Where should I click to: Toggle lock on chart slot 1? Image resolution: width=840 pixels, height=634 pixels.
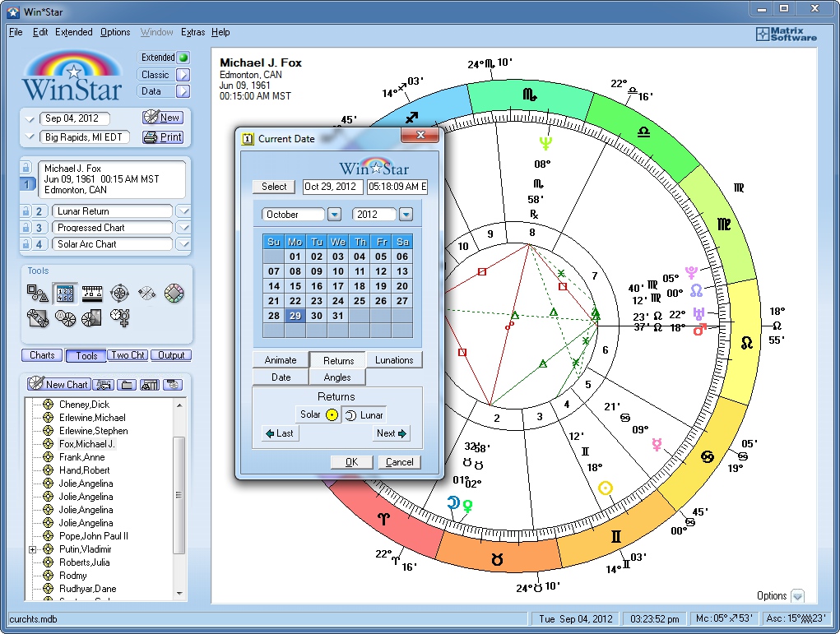(26, 168)
